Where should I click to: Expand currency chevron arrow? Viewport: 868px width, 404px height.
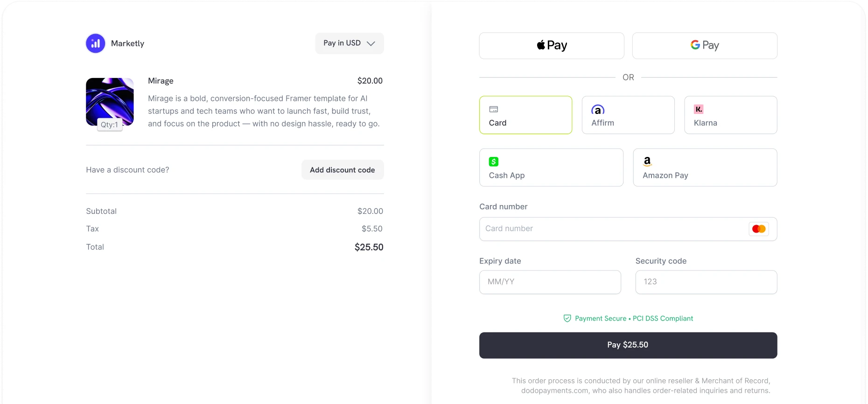click(x=371, y=43)
